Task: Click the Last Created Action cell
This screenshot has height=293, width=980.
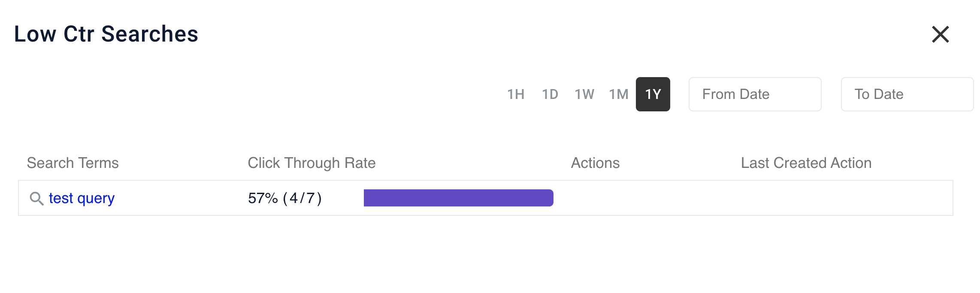Action: tap(806, 198)
